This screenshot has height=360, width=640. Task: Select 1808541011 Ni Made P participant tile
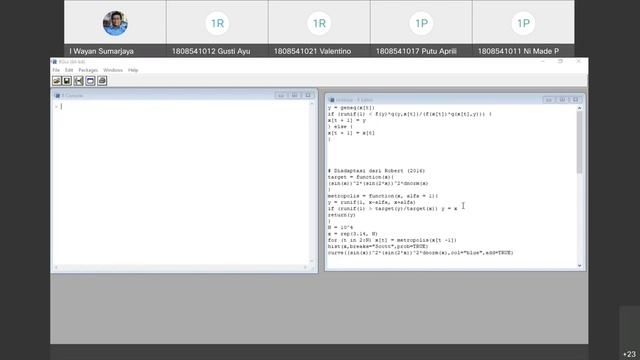tap(523, 28)
